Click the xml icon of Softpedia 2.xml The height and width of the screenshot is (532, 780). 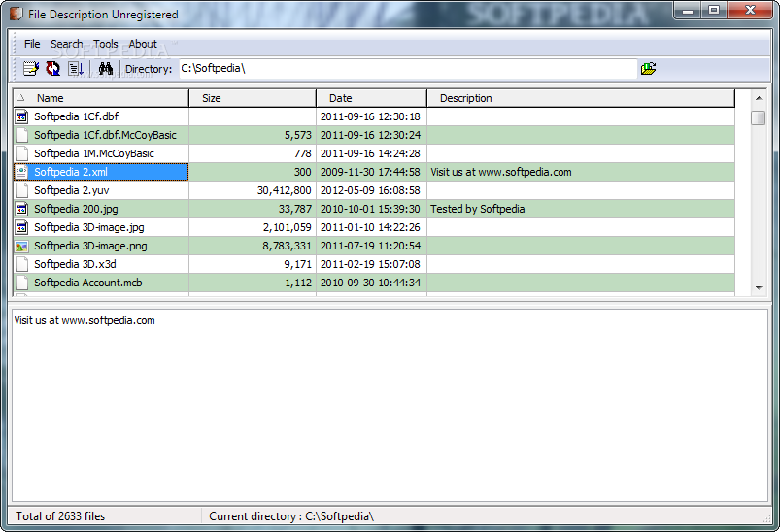(21, 172)
